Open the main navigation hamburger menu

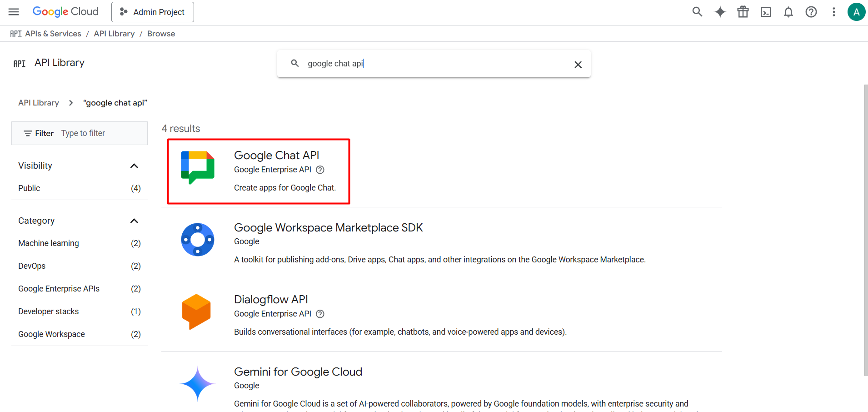(x=14, y=12)
